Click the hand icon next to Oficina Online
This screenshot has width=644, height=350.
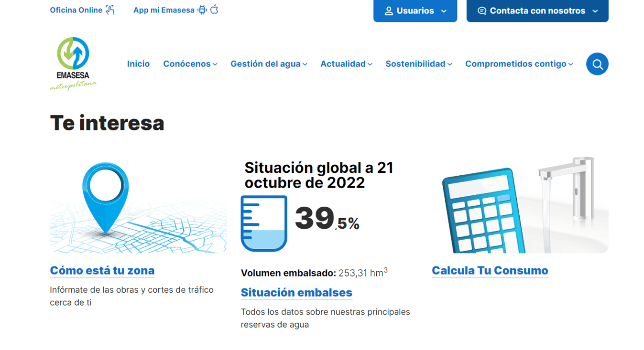coord(110,10)
